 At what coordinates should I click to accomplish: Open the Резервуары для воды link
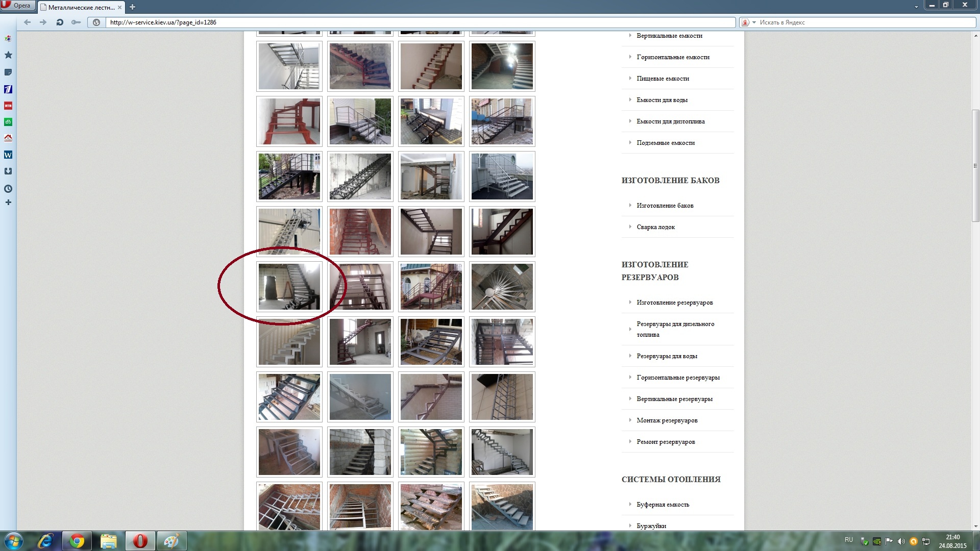click(x=667, y=356)
